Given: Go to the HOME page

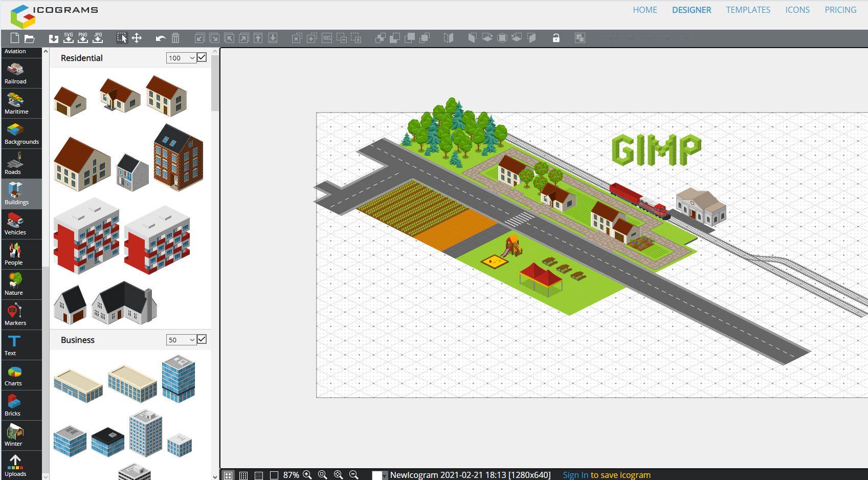Looking at the screenshot, I should click(645, 10).
